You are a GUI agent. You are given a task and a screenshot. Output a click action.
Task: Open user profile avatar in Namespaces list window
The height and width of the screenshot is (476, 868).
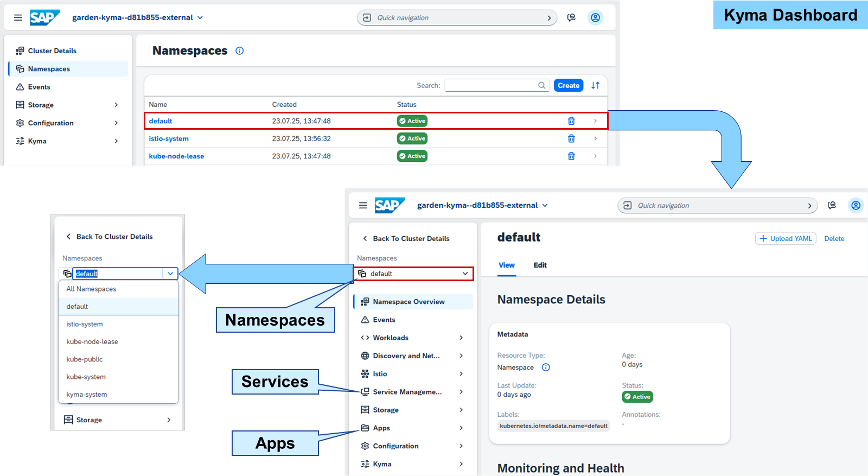coord(595,18)
